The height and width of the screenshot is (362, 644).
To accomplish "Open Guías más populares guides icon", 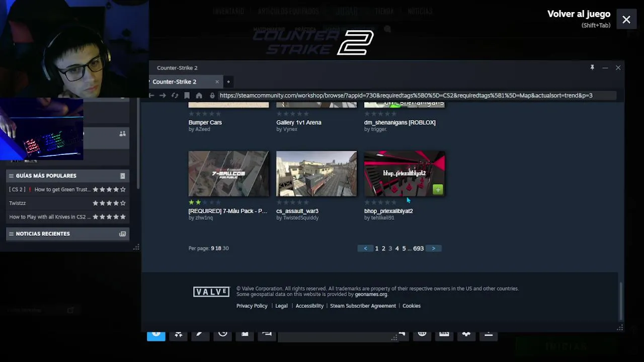I will pyautogui.click(x=122, y=176).
